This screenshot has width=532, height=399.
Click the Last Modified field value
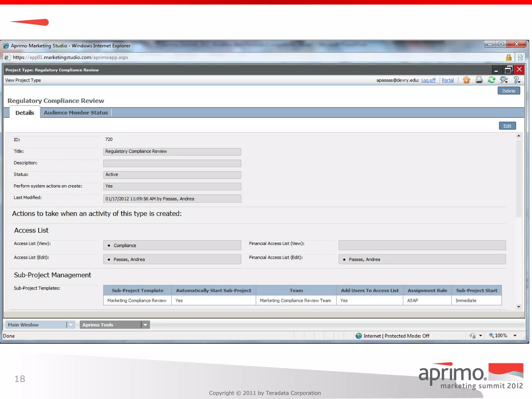click(172, 199)
